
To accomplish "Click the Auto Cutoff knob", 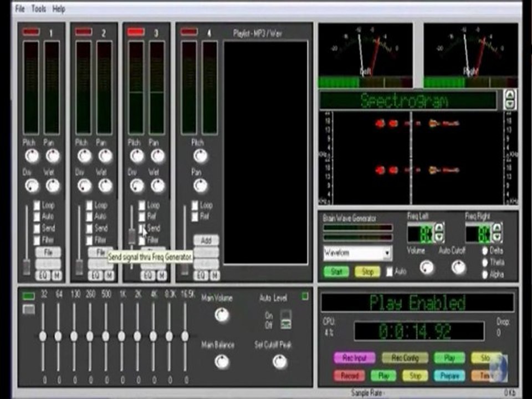I will [x=458, y=268].
